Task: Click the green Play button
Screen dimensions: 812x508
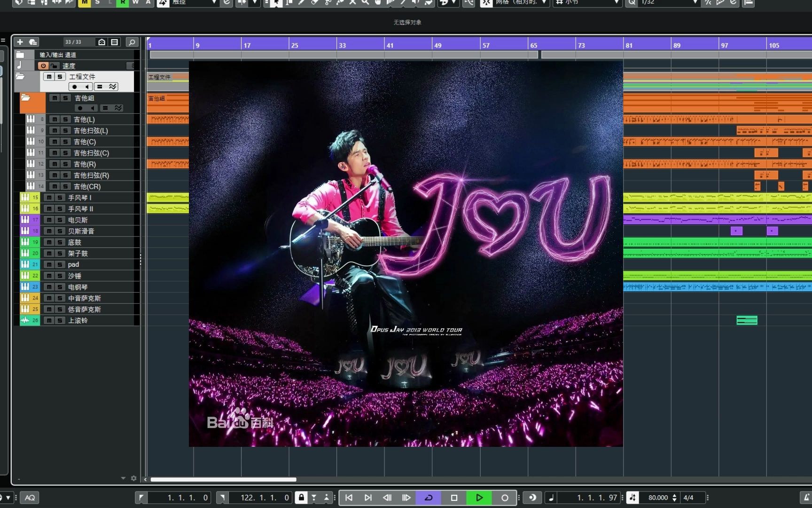Action: 479,498
